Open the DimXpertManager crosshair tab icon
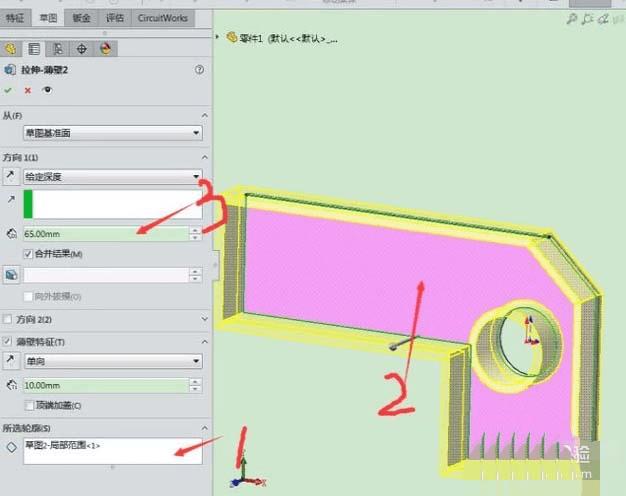 [81, 49]
